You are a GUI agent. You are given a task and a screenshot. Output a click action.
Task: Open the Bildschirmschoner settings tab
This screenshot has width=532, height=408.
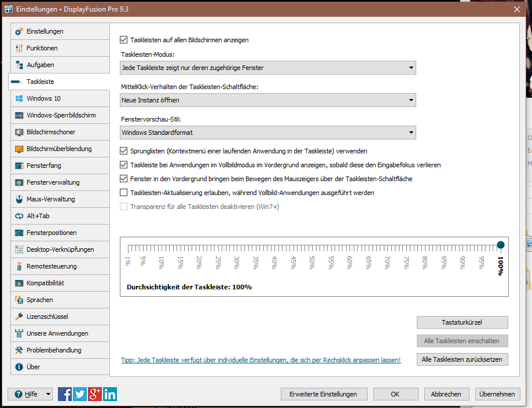point(51,132)
